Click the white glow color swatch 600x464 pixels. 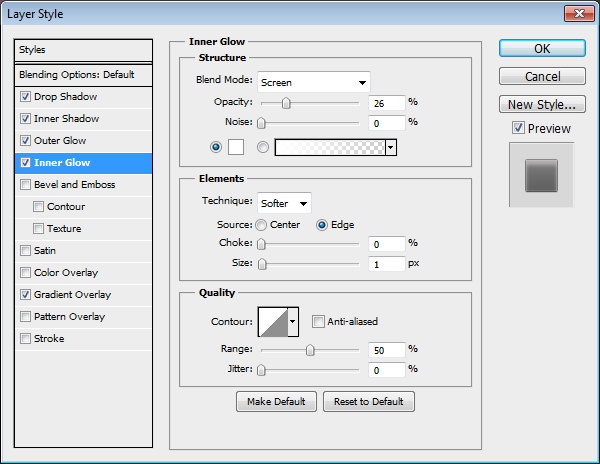pos(238,147)
